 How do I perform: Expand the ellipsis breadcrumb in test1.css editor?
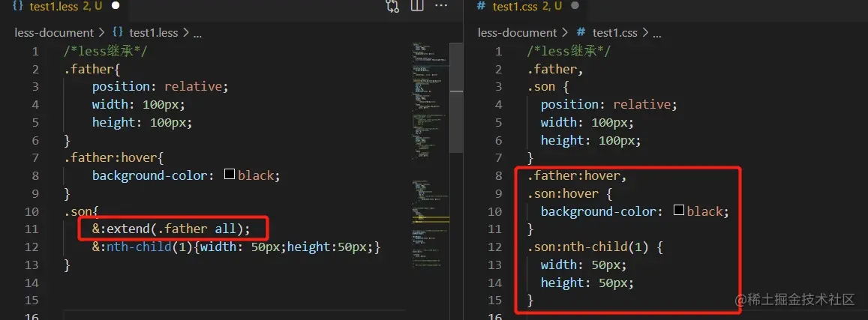click(x=657, y=33)
